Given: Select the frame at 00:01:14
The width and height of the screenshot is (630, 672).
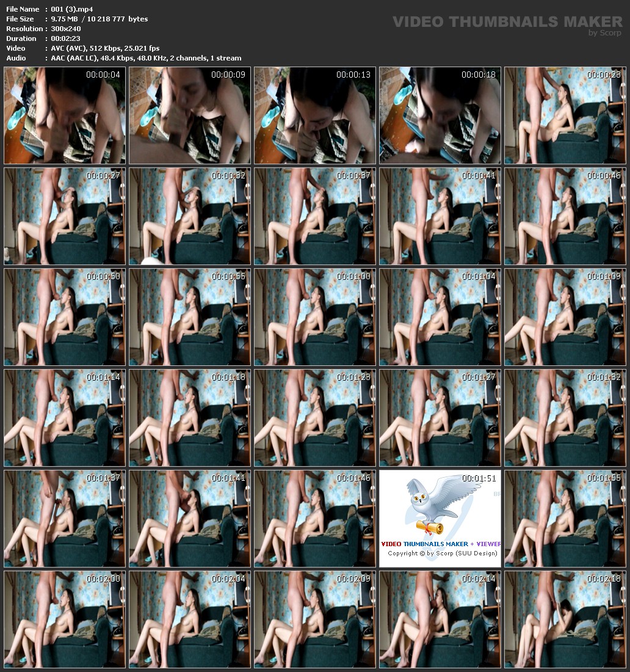Looking at the screenshot, I should [65, 418].
